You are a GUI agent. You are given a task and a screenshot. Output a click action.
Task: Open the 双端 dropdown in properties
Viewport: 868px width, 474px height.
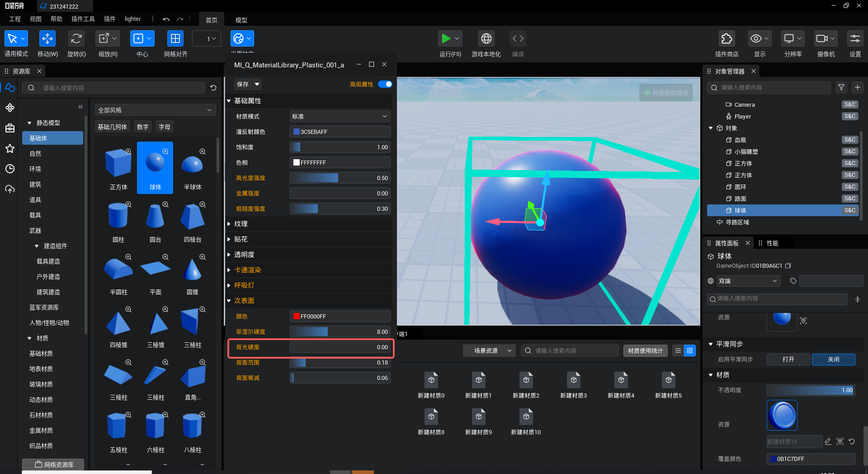click(749, 281)
